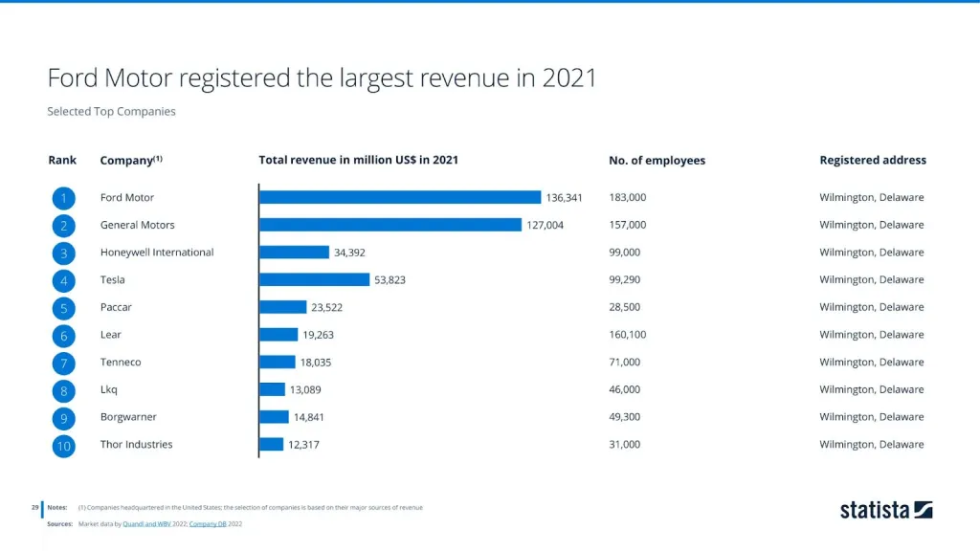Select the rank 2 circle badge
The width and height of the screenshot is (980, 551).
[x=63, y=226]
